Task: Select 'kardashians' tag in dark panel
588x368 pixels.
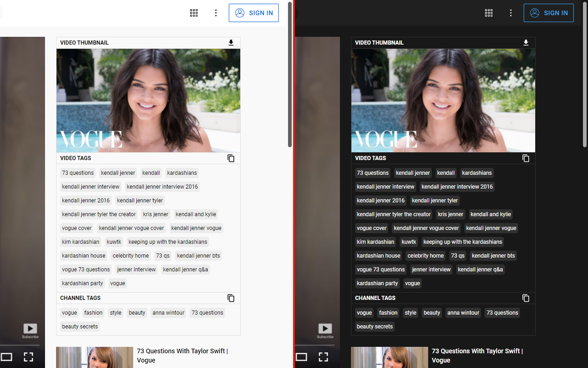Action: (477, 173)
